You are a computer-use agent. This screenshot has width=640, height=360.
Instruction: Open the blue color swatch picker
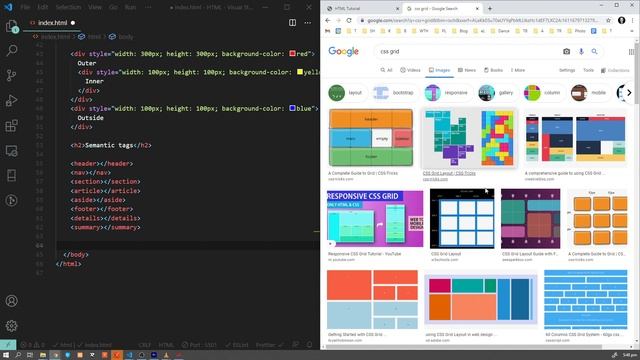(x=292, y=108)
